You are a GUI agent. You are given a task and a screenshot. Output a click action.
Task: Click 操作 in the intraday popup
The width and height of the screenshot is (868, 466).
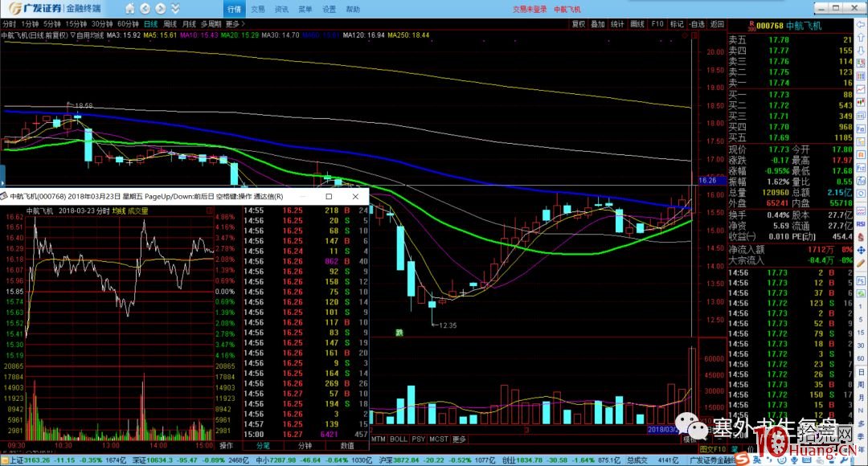coord(227,445)
